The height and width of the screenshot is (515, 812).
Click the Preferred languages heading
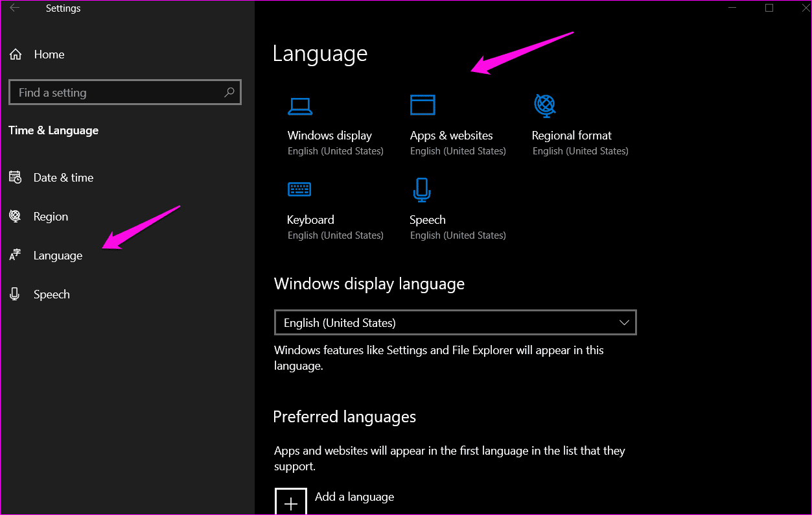[x=345, y=416]
